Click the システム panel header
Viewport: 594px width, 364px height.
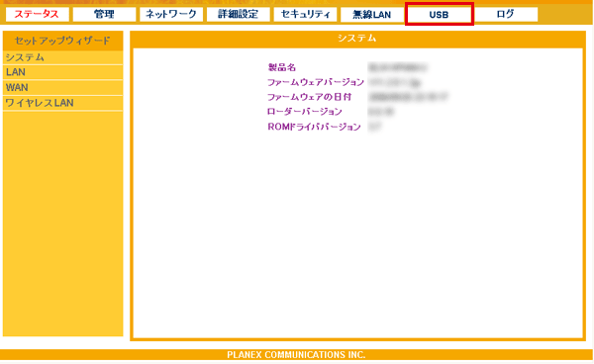click(x=357, y=39)
